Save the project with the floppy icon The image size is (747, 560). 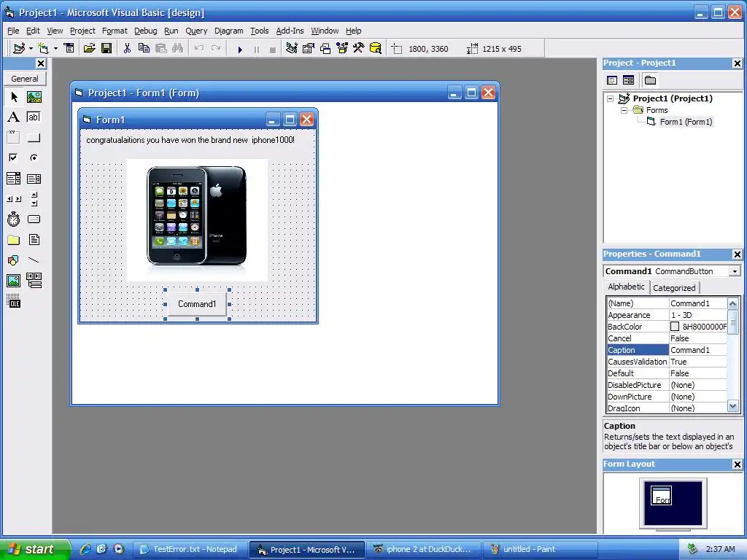click(107, 49)
